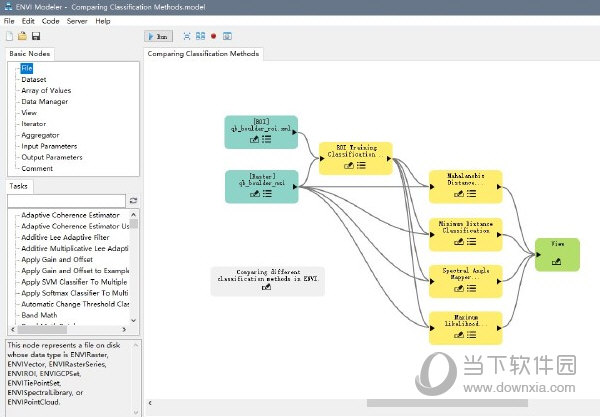
Task: Select File in the Basic Nodes tree
Action: 27,68
